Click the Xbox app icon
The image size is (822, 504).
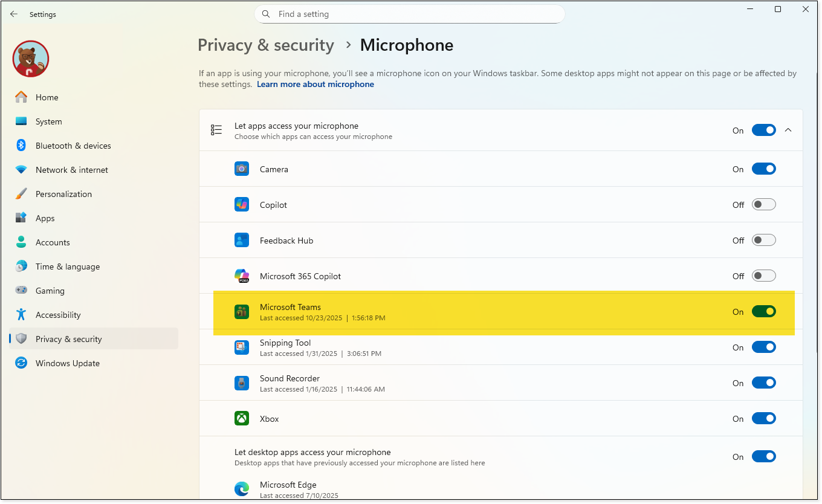click(x=242, y=419)
